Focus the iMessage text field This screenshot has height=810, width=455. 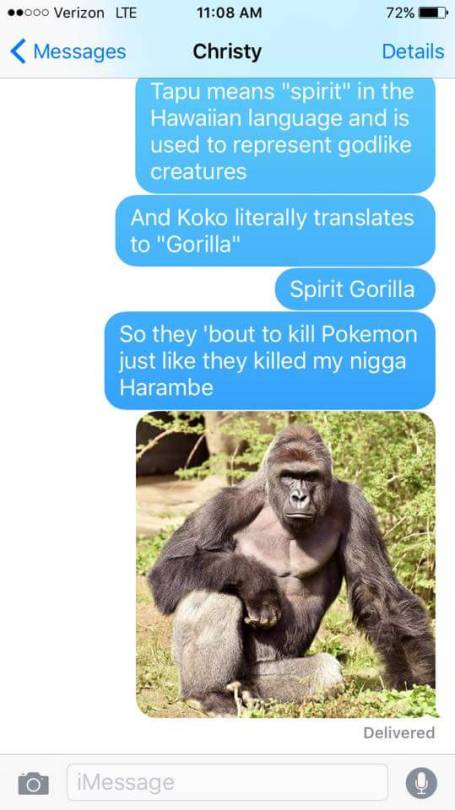click(x=227, y=782)
